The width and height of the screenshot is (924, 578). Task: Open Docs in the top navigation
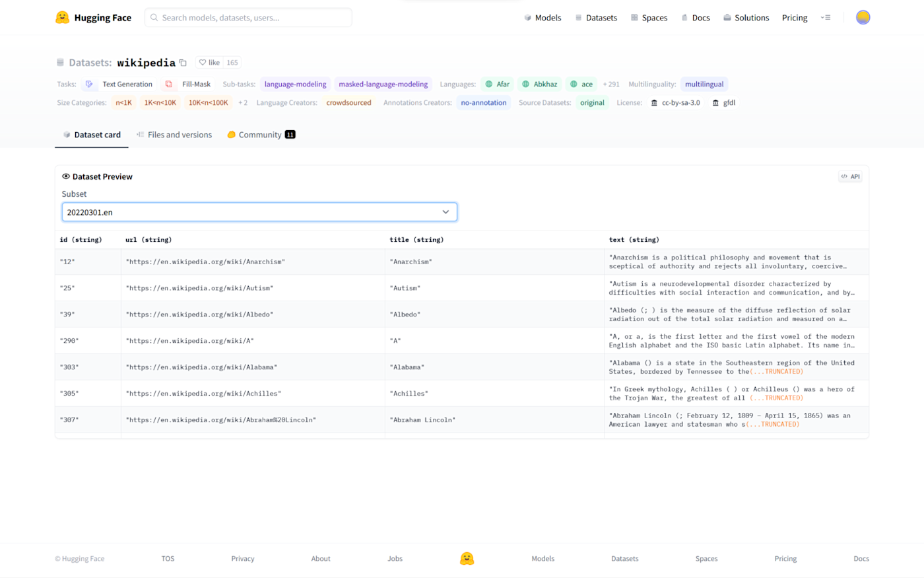point(696,18)
